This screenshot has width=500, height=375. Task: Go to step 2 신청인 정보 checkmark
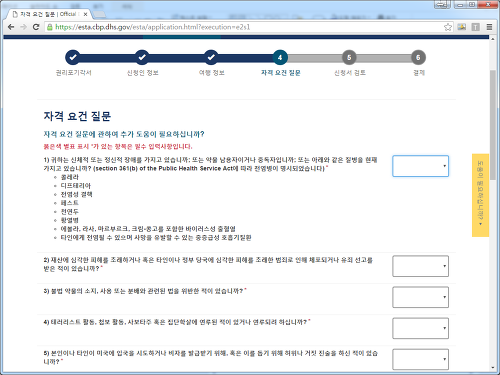click(142, 57)
